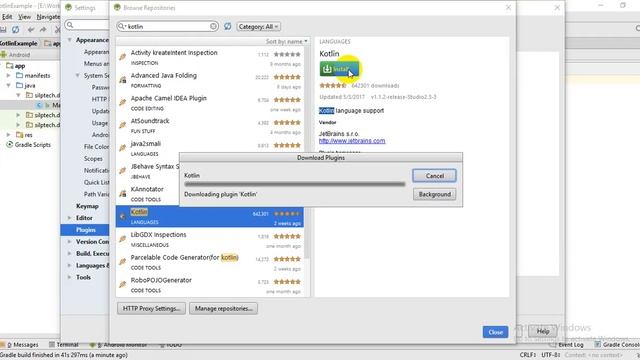Screen dimensions: 640x360
Task: Select the AtSoundtrack plugin
Action: (x=210, y=126)
